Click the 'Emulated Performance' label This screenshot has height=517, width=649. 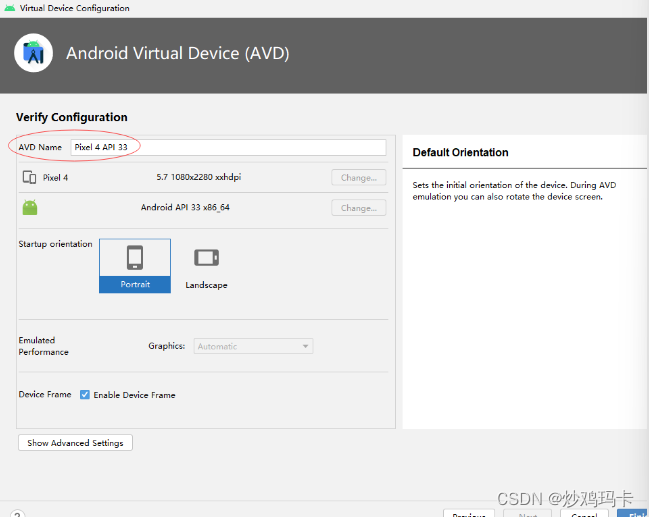(x=43, y=346)
